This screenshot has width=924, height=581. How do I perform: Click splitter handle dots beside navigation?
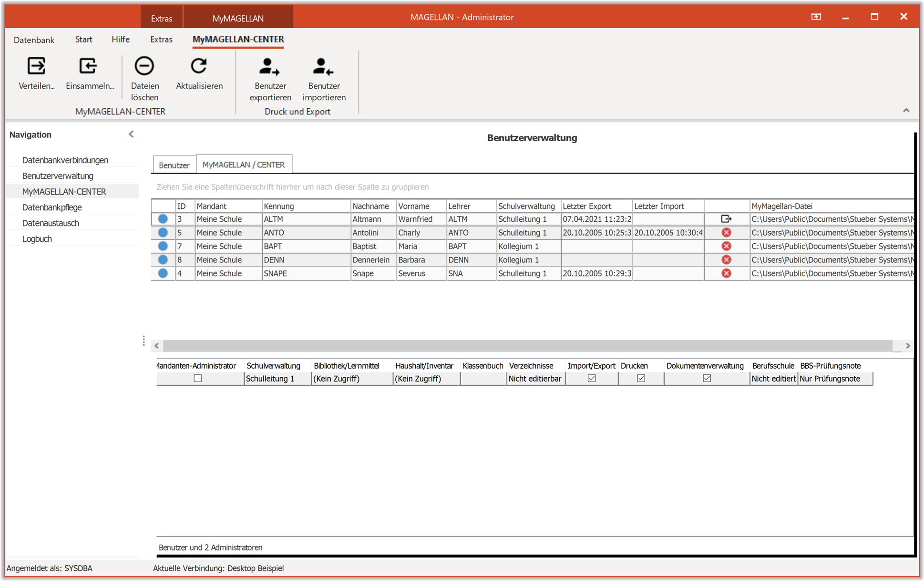(144, 341)
